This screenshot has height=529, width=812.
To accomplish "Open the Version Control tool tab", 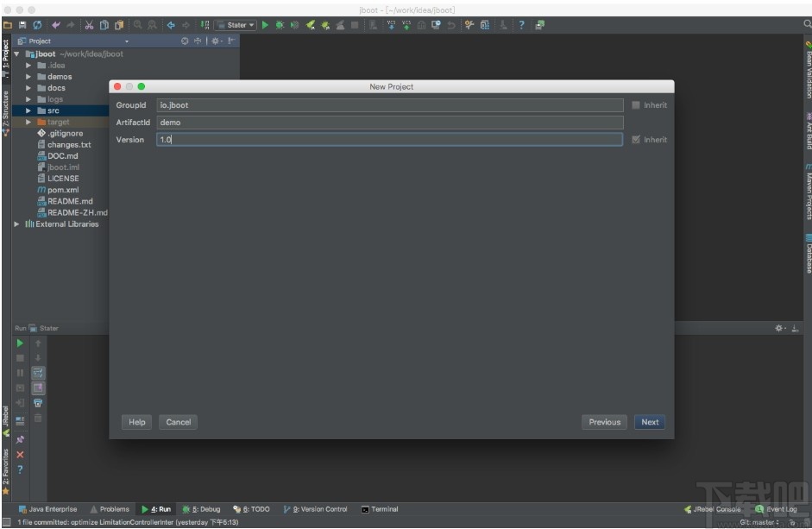I will (315, 509).
